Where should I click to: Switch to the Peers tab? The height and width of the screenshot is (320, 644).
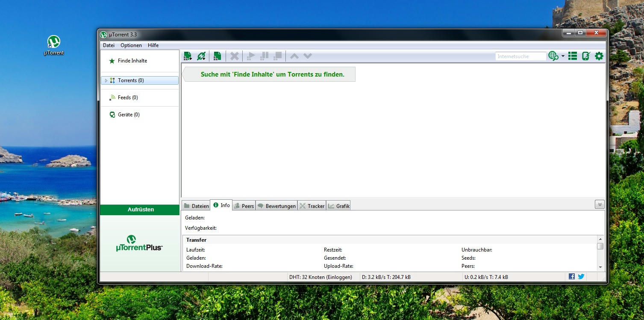244,205
